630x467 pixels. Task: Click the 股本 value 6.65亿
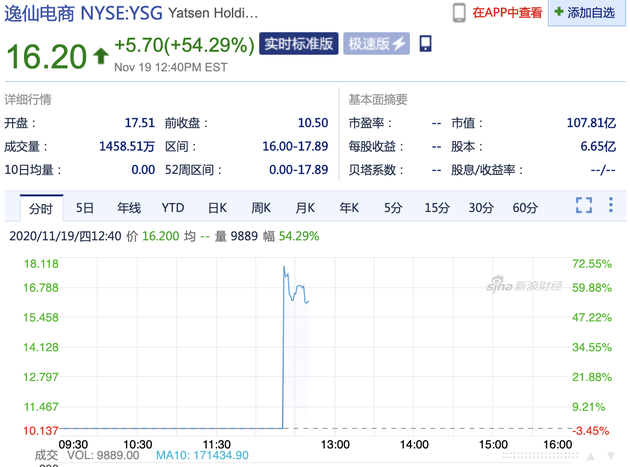(x=598, y=146)
